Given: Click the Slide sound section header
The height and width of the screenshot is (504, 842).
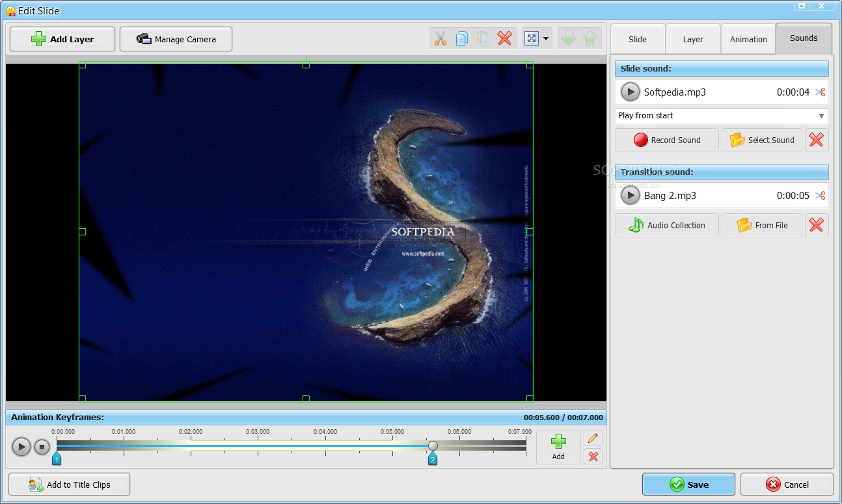Looking at the screenshot, I should [722, 68].
